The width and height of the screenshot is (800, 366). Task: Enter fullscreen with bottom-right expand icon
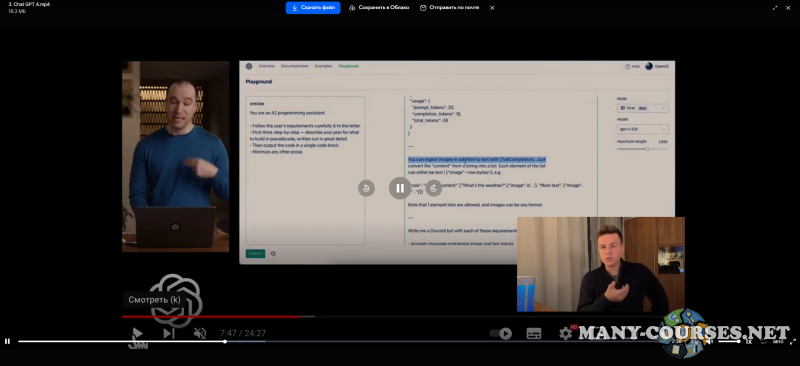[793, 341]
